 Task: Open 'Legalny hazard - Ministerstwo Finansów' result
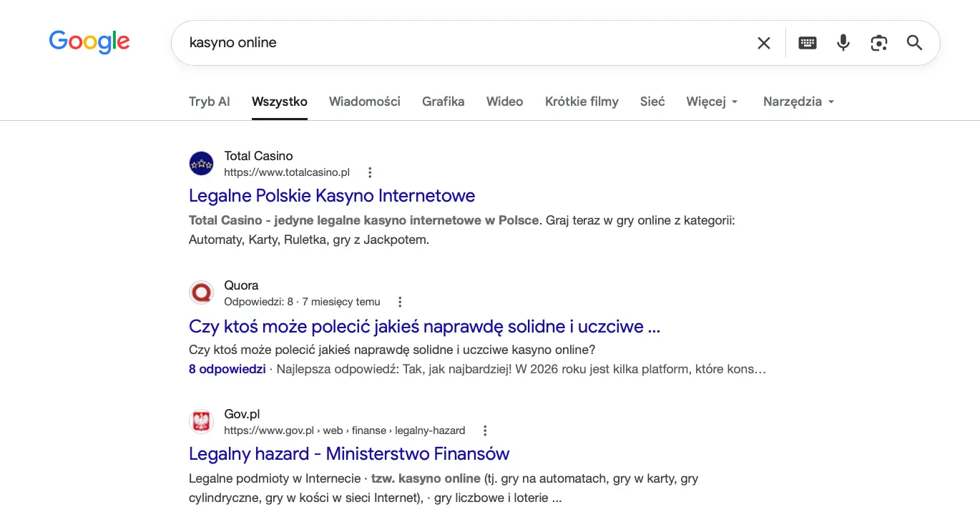[349, 453]
